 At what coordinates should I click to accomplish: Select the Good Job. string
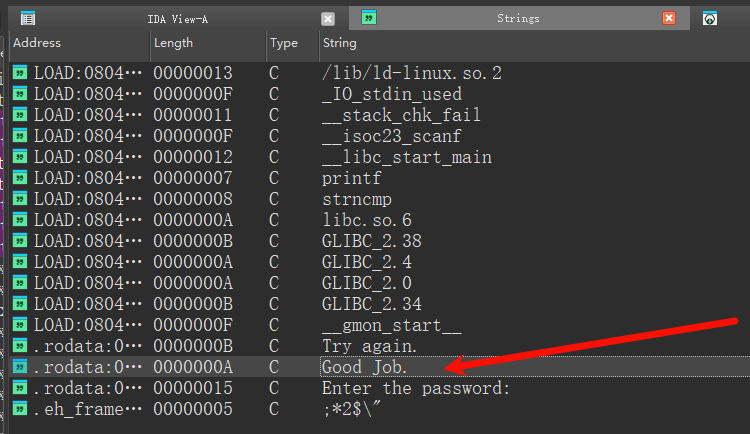click(364, 367)
